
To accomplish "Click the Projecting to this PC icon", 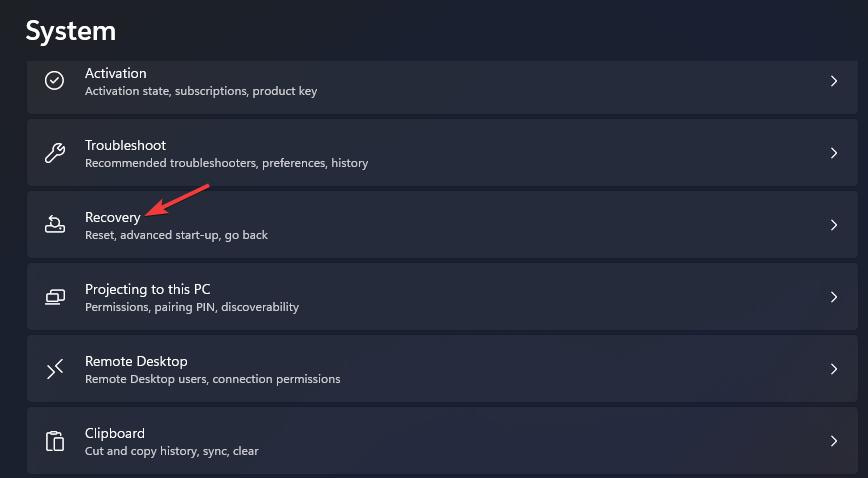I will [55, 297].
